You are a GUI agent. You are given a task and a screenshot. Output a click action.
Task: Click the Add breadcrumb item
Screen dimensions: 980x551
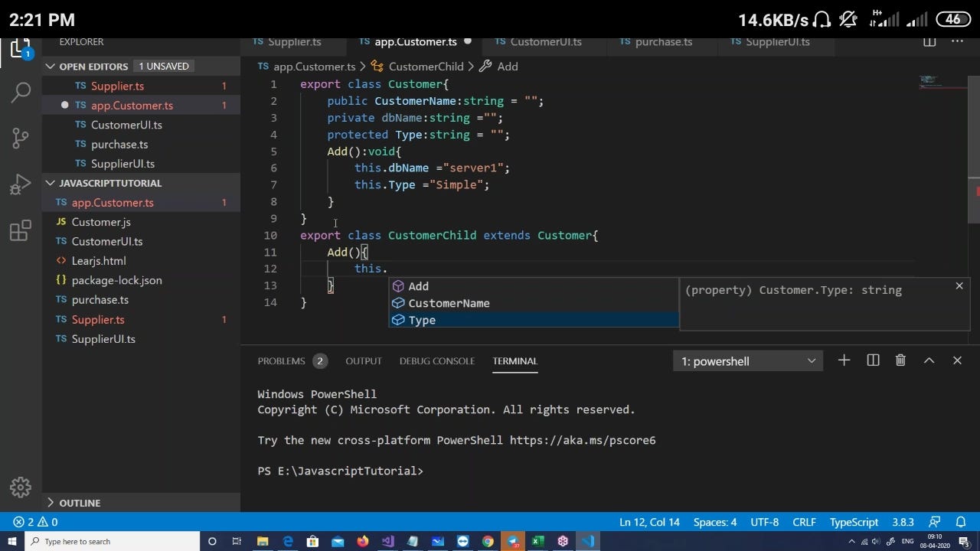[x=506, y=66]
